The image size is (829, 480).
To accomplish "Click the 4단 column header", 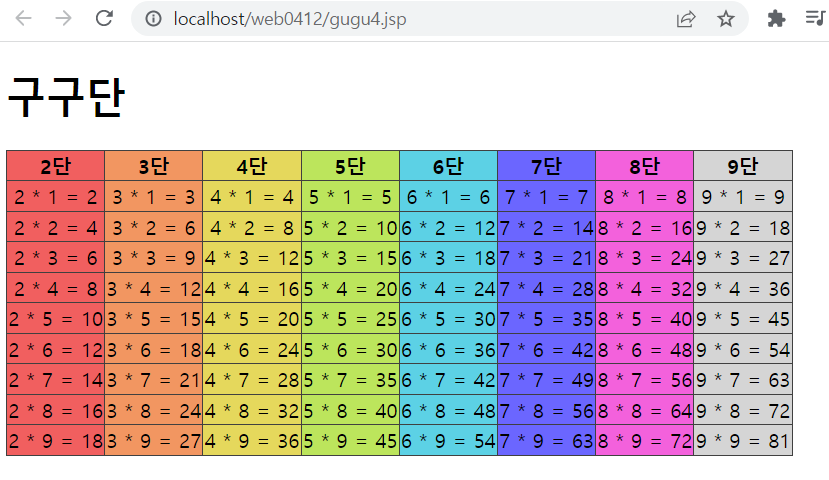I will (x=252, y=166).
